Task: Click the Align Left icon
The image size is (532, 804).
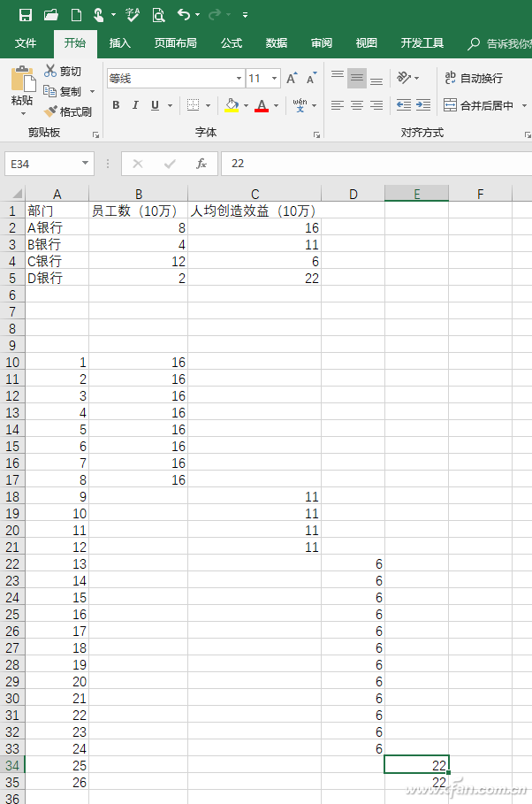Action: tap(338, 105)
